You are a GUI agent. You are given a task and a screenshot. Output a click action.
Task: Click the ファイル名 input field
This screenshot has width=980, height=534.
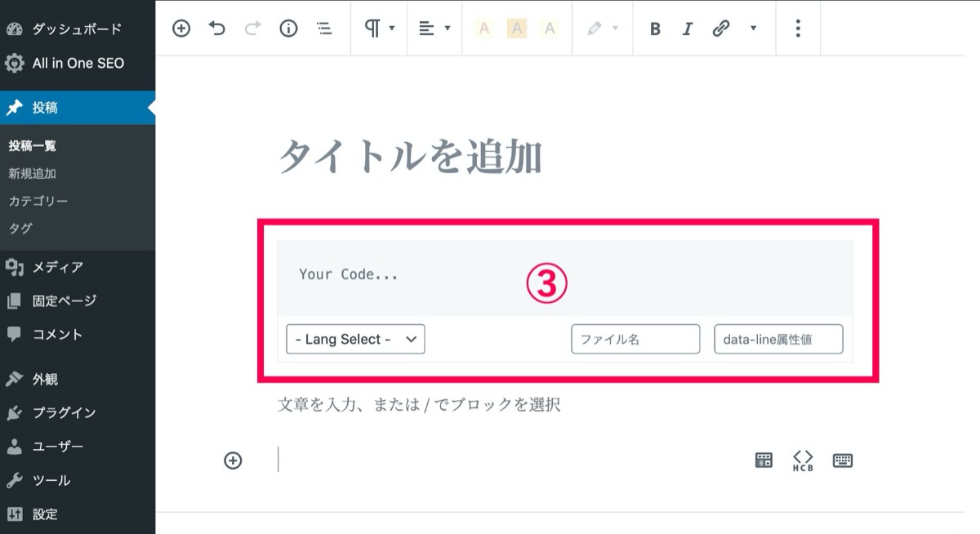pos(635,339)
